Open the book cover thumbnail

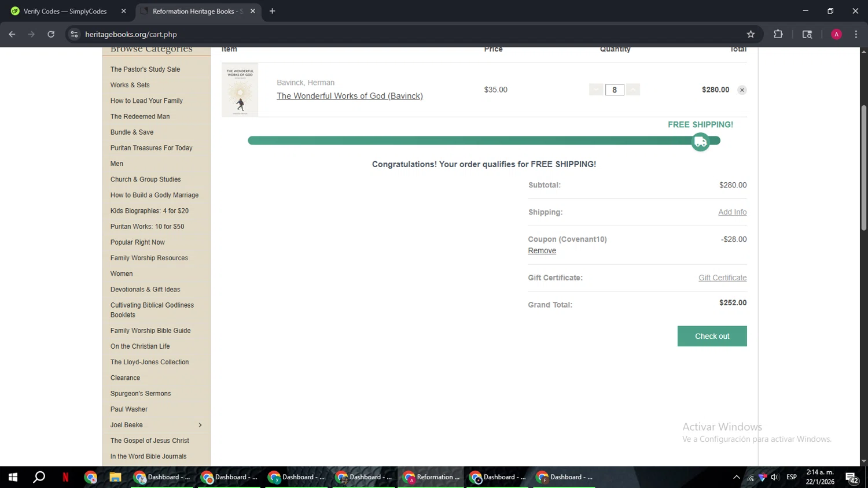coord(240,90)
